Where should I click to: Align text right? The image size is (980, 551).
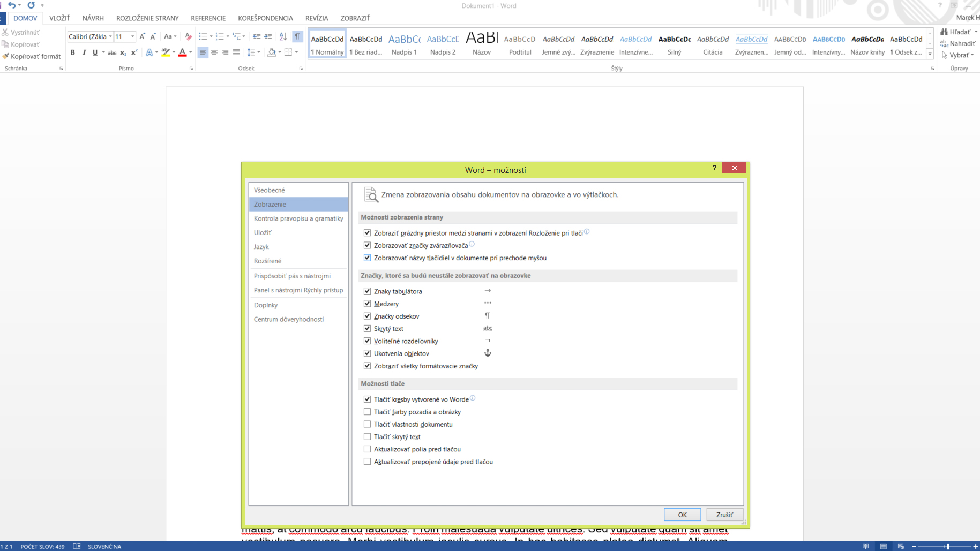tap(225, 52)
